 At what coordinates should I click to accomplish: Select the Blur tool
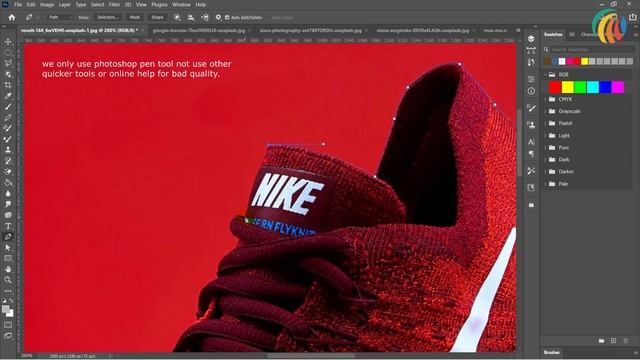[x=8, y=193]
